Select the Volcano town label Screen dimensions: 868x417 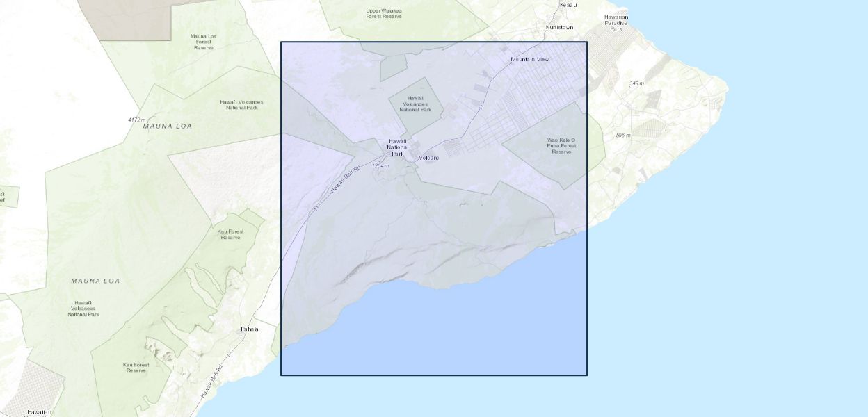[428, 158]
